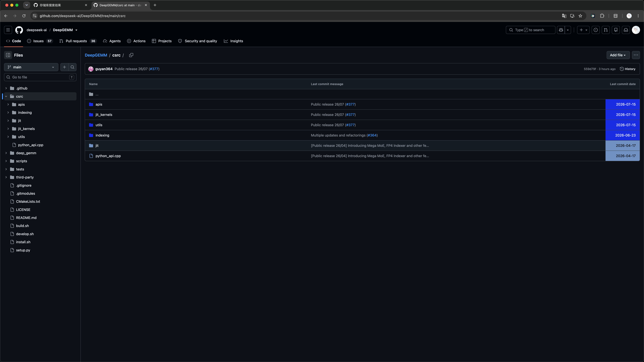Translate this page icon in address bar
644x362 pixels.
coord(564,16)
